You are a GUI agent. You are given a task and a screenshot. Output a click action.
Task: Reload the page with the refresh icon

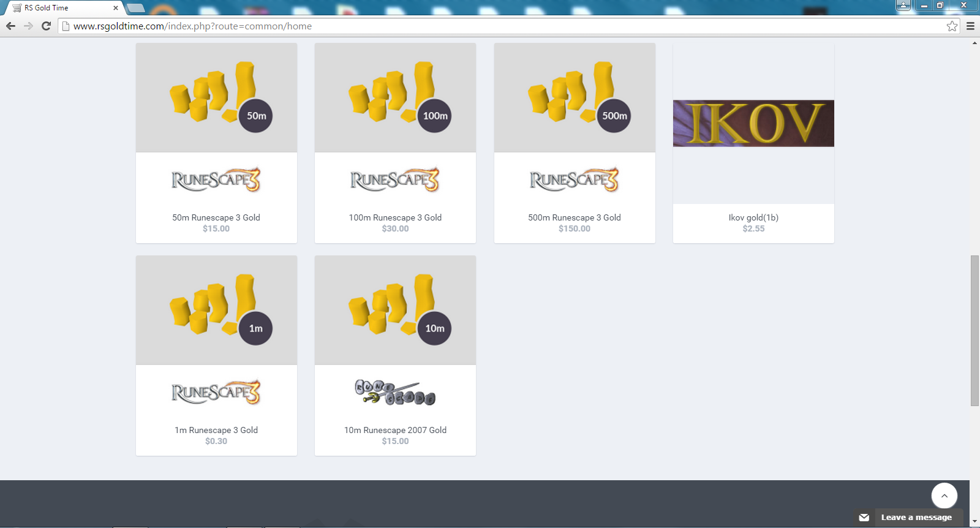click(x=46, y=26)
